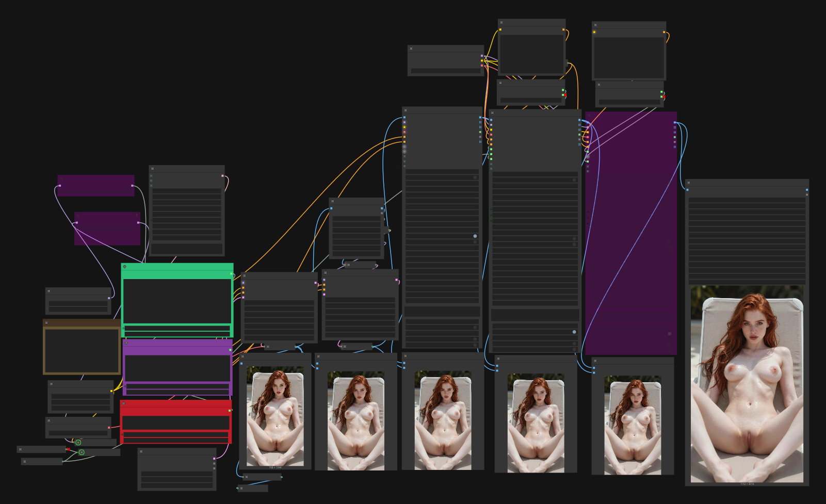The width and height of the screenshot is (826, 504).
Task: Expand the collapsed node at the bottom-left corner
Action: (x=42, y=462)
